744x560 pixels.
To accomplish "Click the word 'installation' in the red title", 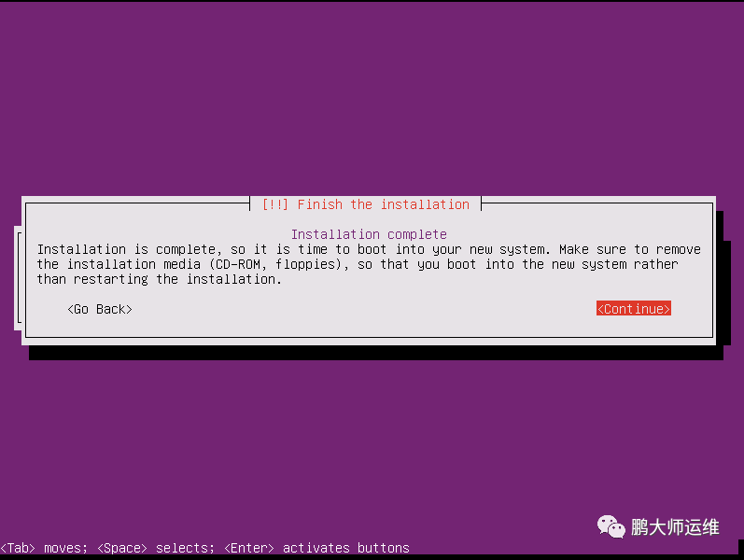I will click(425, 204).
